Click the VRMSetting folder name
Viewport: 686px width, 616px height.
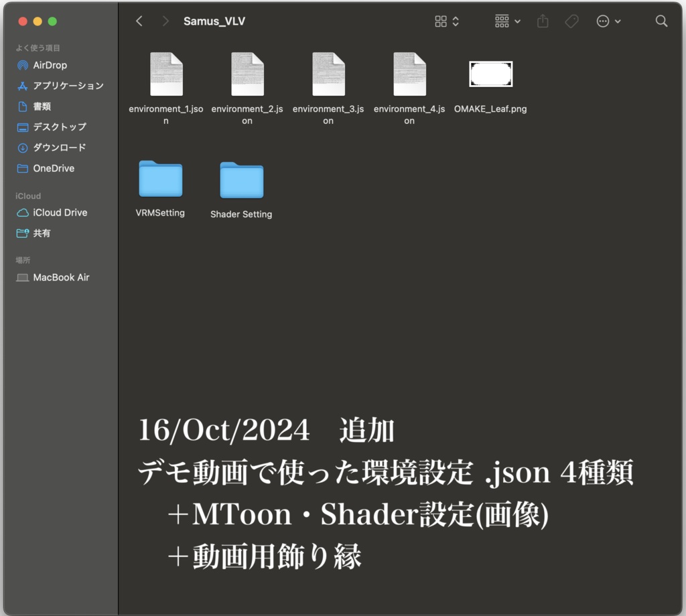coord(160,213)
